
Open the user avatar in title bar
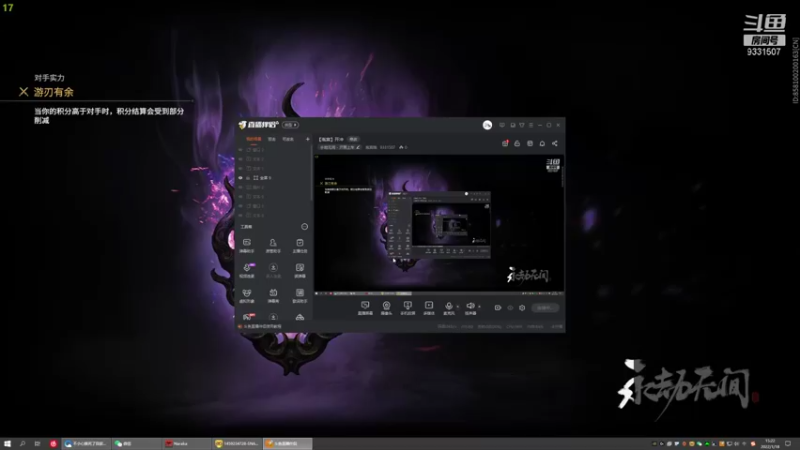pos(487,125)
